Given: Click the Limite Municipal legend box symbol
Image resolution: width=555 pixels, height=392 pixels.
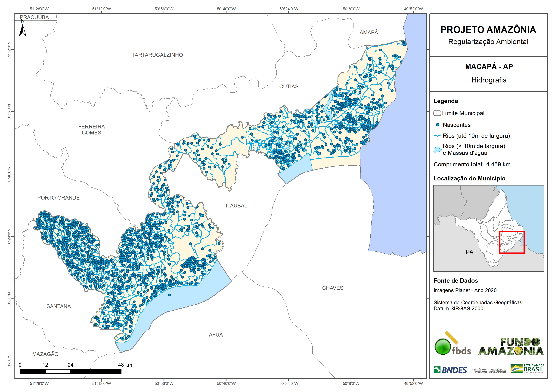Looking at the screenshot, I should tap(437, 113).
